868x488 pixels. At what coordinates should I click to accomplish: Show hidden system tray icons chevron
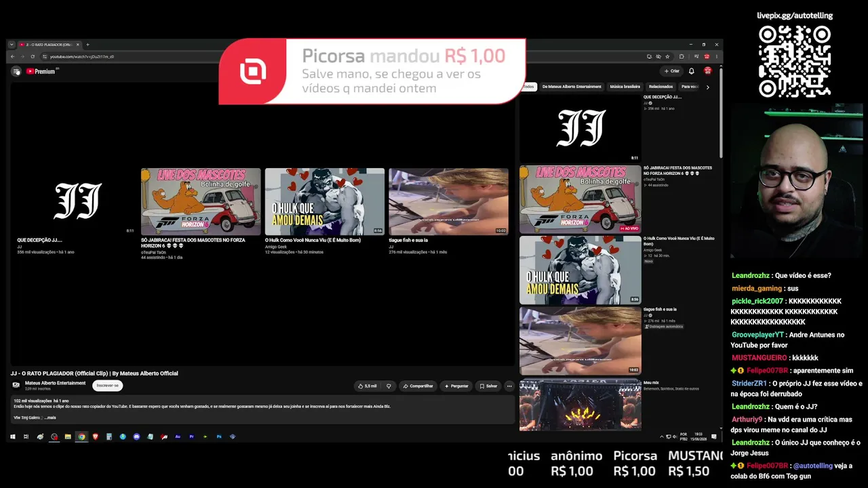coord(661,436)
